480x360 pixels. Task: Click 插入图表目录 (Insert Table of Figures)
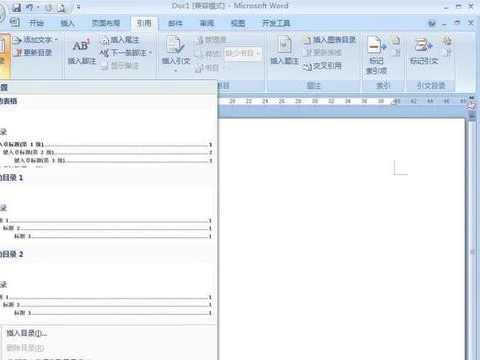[x=329, y=40]
